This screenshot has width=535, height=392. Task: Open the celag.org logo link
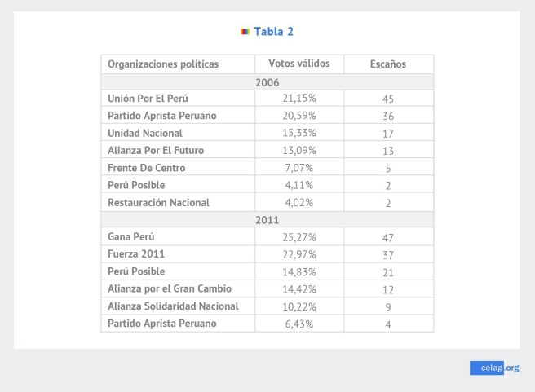pos(494,368)
